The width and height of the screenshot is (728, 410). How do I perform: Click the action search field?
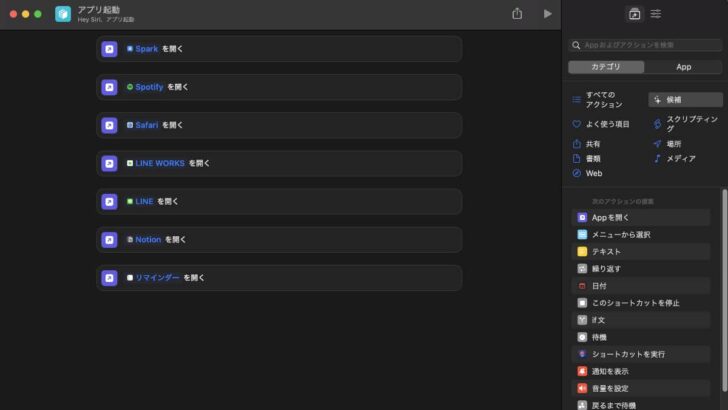click(645, 45)
